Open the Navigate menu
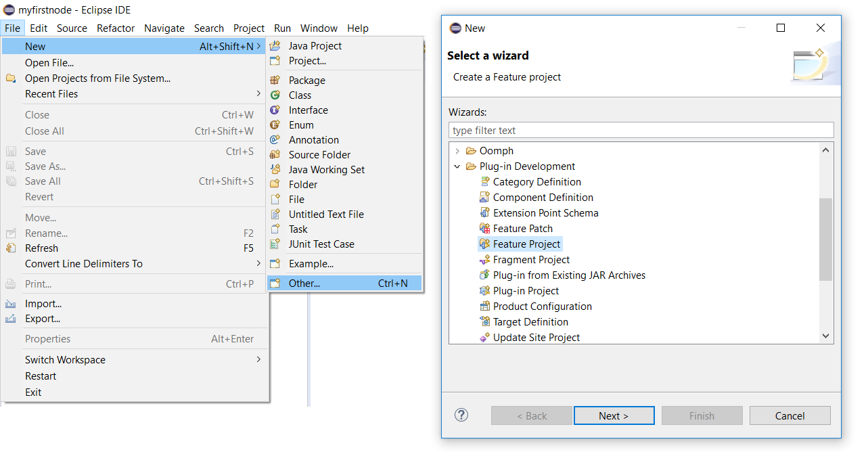The image size is (868, 452). tap(164, 28)
